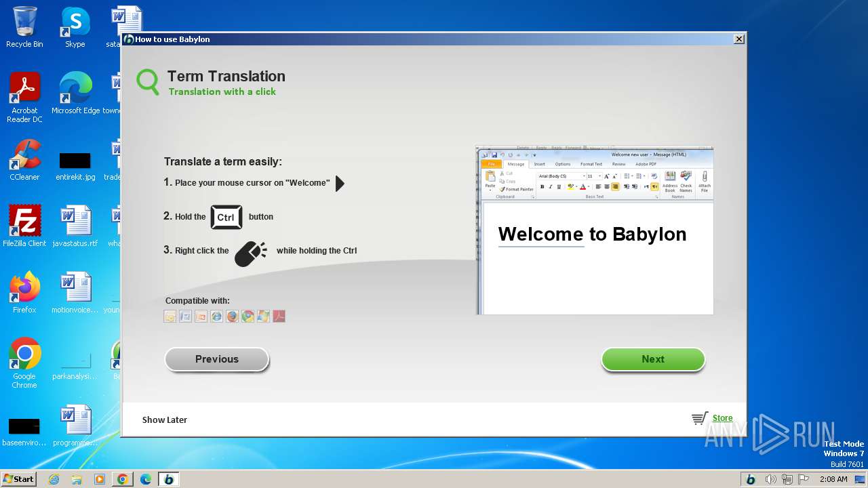868x488 pixels.
Task: Click Babylon icon in system tray
Action: click(x=751, y=479)
